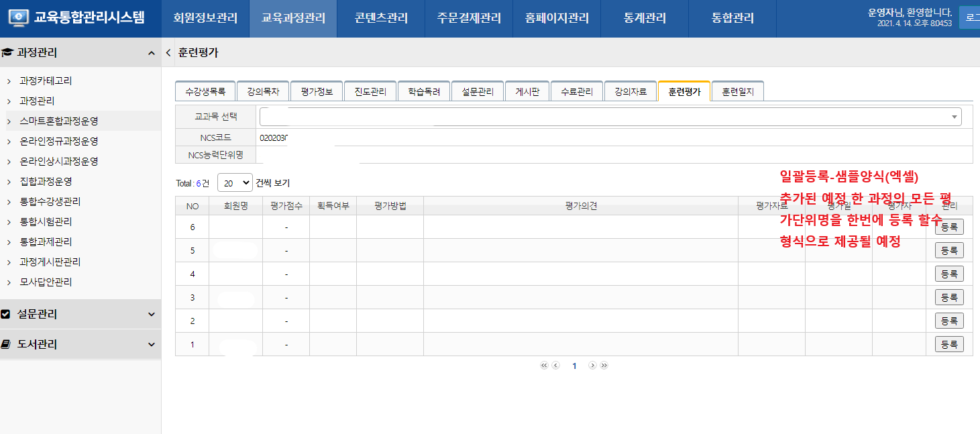This screenshot has height=434, width=980.
Task: Switch to the 수강생목록 tab
Action: (205, 92)
